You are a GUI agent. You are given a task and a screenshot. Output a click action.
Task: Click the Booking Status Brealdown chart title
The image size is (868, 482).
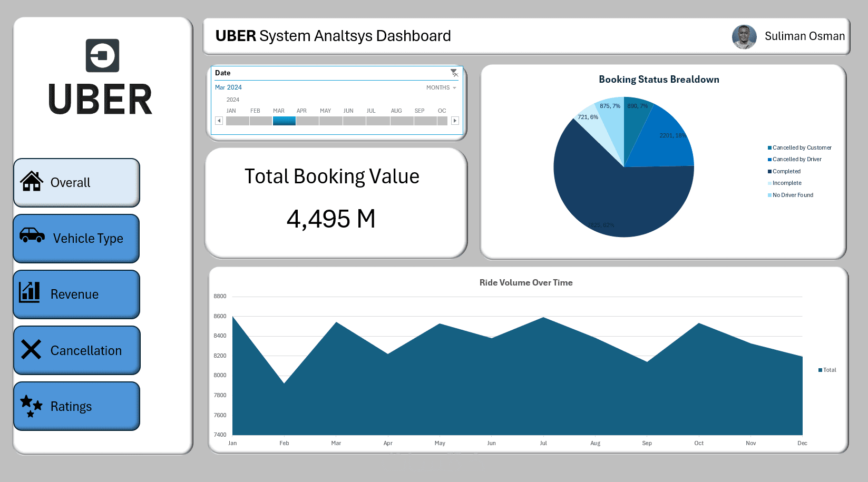click(659, 80)
